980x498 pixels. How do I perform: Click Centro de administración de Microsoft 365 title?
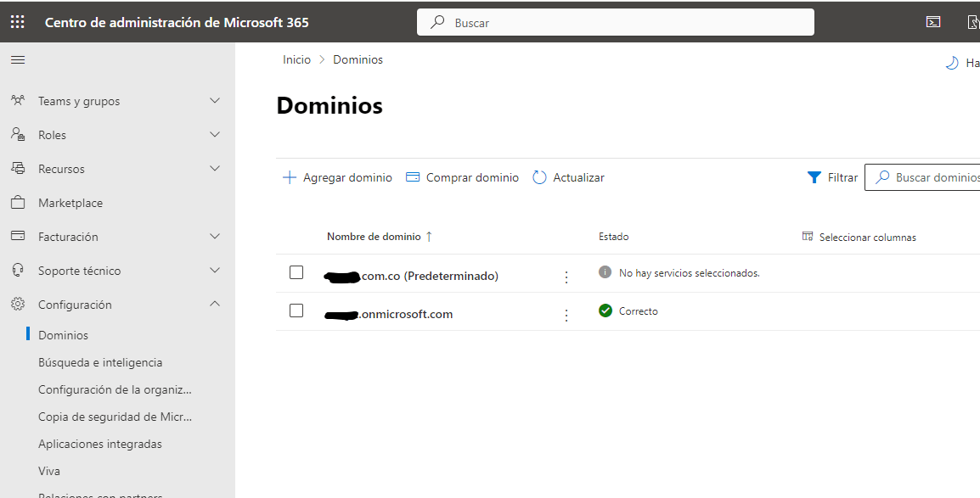pyautogui.click(x=177, y=22)
